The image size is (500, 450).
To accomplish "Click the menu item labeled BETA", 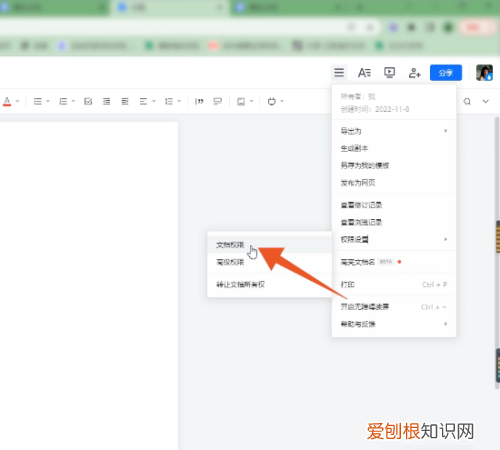I will (x=394, y=262).
